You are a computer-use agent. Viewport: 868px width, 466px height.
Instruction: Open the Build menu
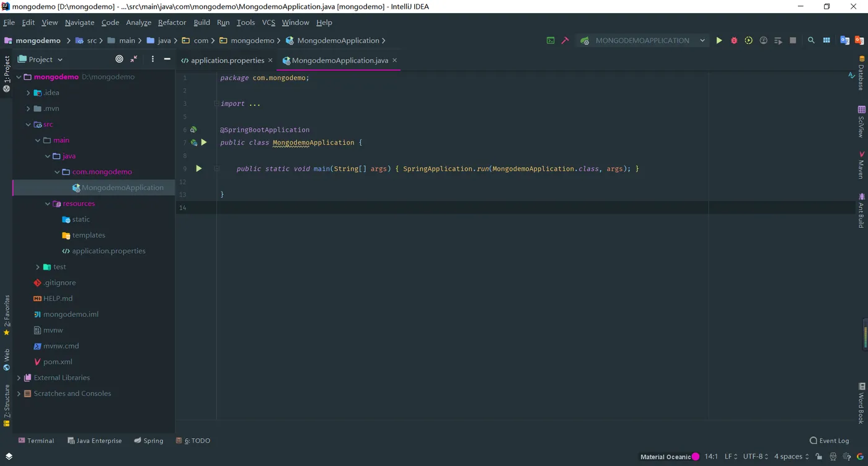pyautogui.click(x=201, y=22)
